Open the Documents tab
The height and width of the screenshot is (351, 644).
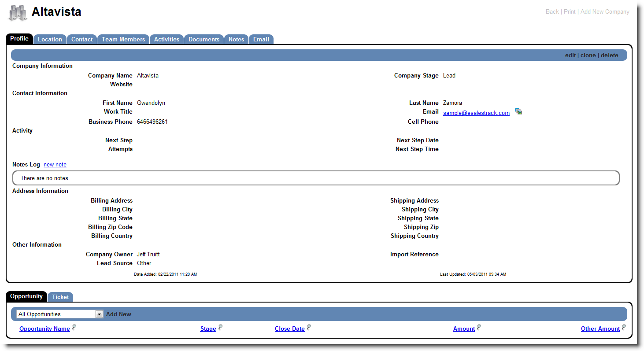(x=204, y=39)
